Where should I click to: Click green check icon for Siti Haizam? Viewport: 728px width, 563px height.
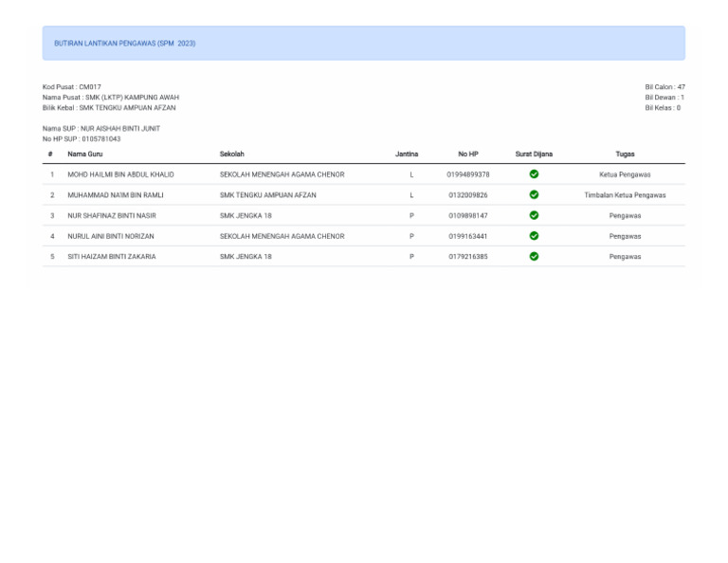(534, 256)
